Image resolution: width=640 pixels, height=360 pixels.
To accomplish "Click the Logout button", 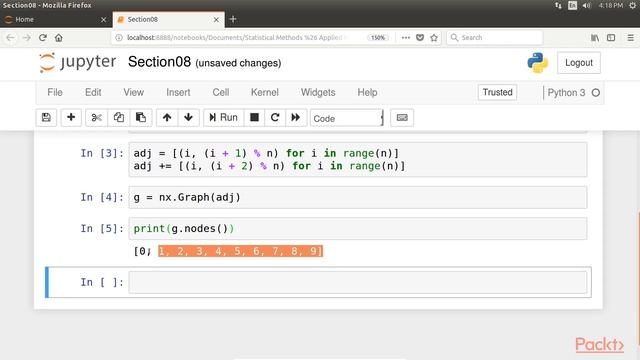I will click(x=579, y=63).
